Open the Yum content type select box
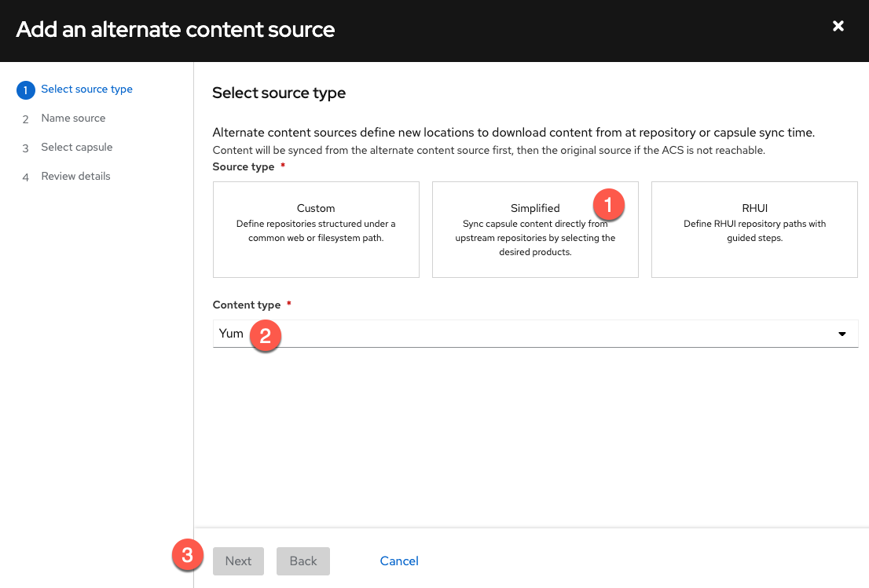869x588 pixels. coord(519,334)
